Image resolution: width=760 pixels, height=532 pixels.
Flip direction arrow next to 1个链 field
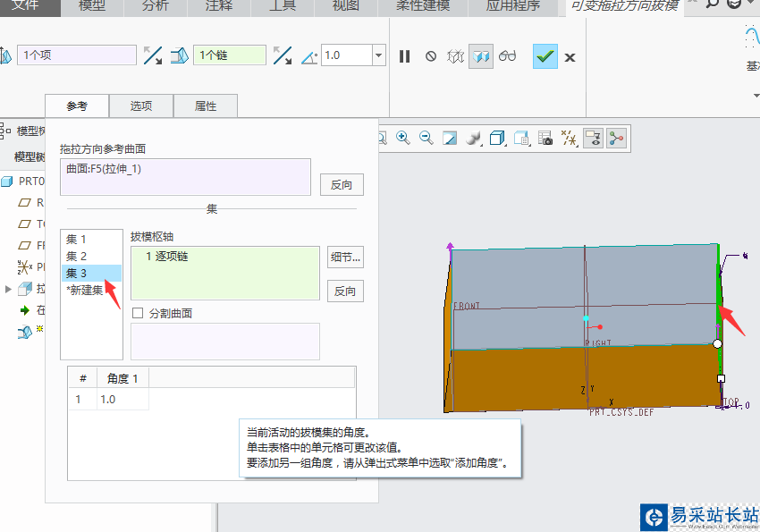(282, 55)
